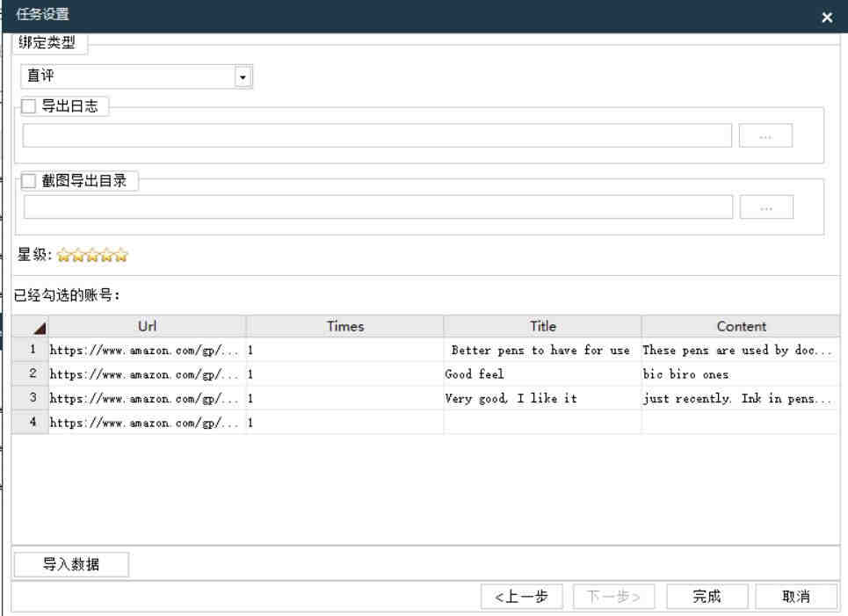This screenshot has height=616, width=848.
Task: Browse for the export log file path
Action: [765, 135]
